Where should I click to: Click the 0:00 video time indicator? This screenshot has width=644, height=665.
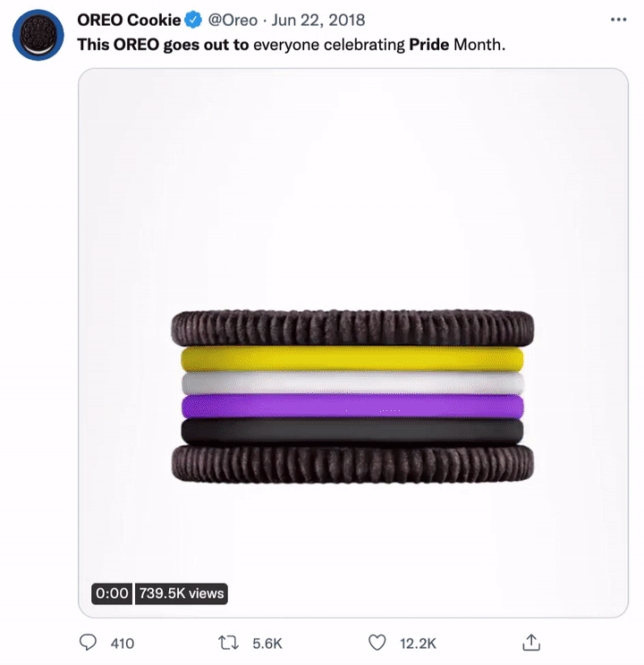112,593
